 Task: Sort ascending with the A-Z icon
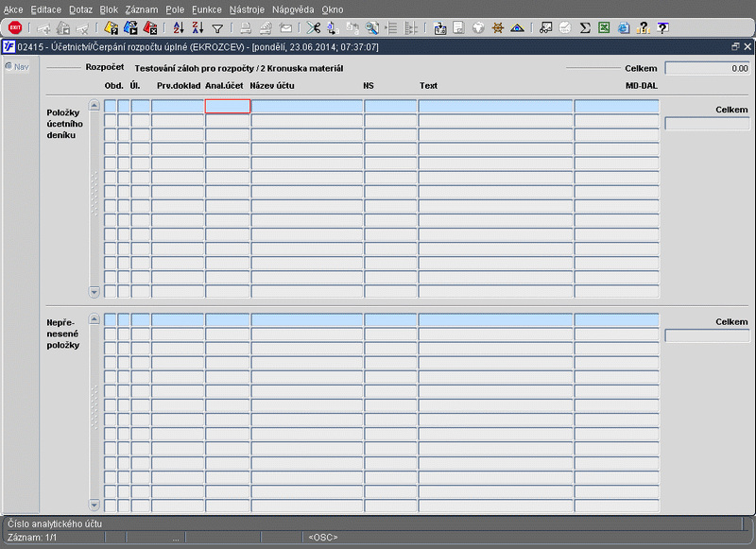[x=179, y=28]
